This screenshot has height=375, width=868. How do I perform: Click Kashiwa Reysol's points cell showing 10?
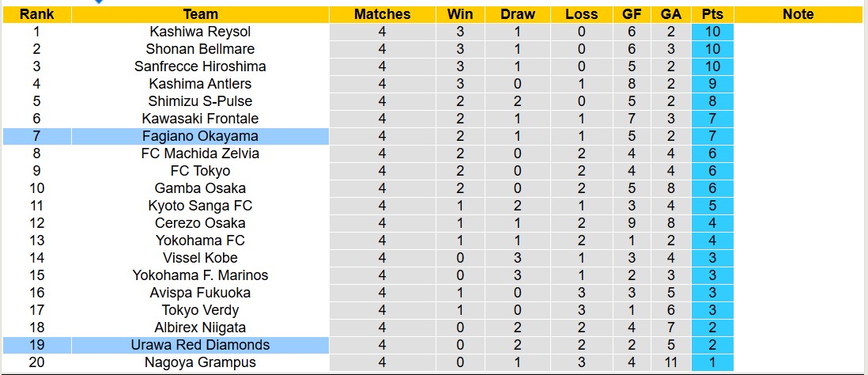pos(712,32)
